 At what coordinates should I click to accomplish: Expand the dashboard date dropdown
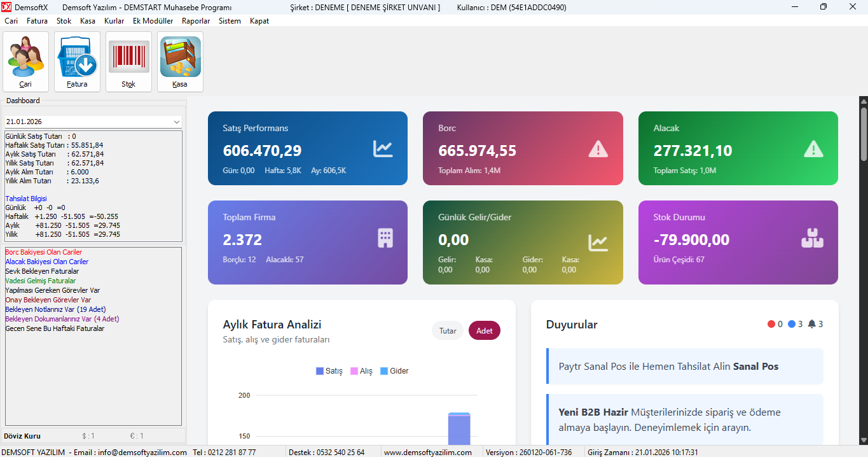[176, 122]
